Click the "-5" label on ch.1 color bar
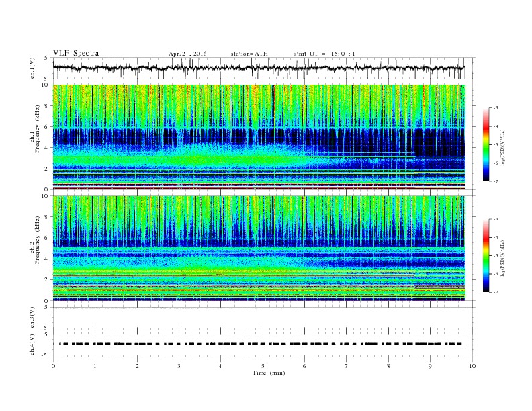Screen dimensions: 532x411 496,145
